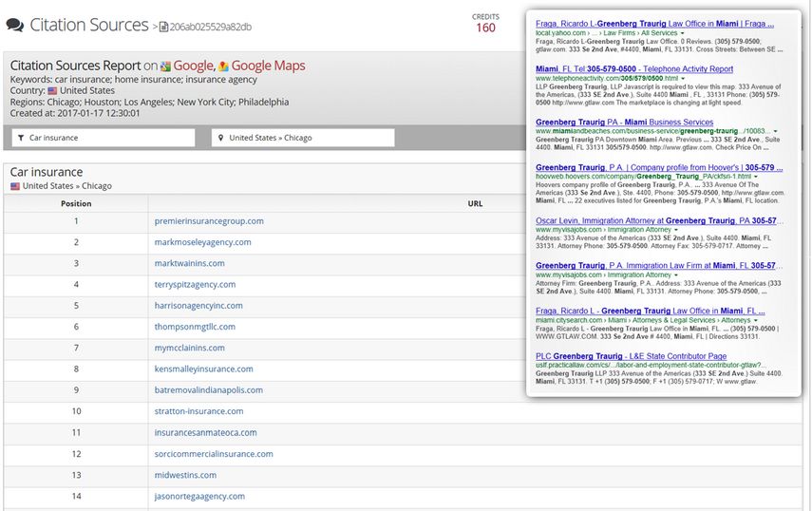Viewport: 812px width, 511px height.
Task: Click the red Google text in report title
Action: pyautogui.click(x=193, y=66)
